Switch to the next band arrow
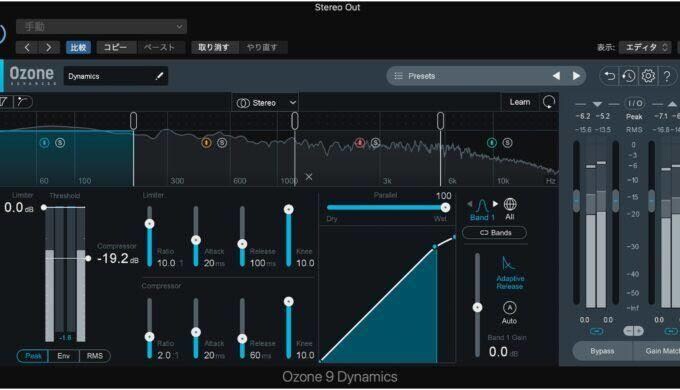 pos(495,204)
